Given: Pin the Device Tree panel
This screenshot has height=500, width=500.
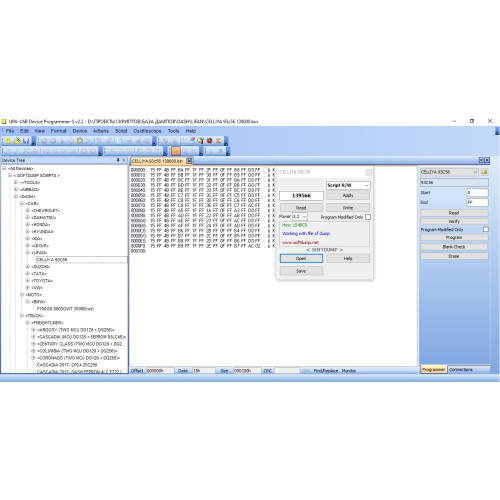Looking at the screenshot, I should 118,160.
